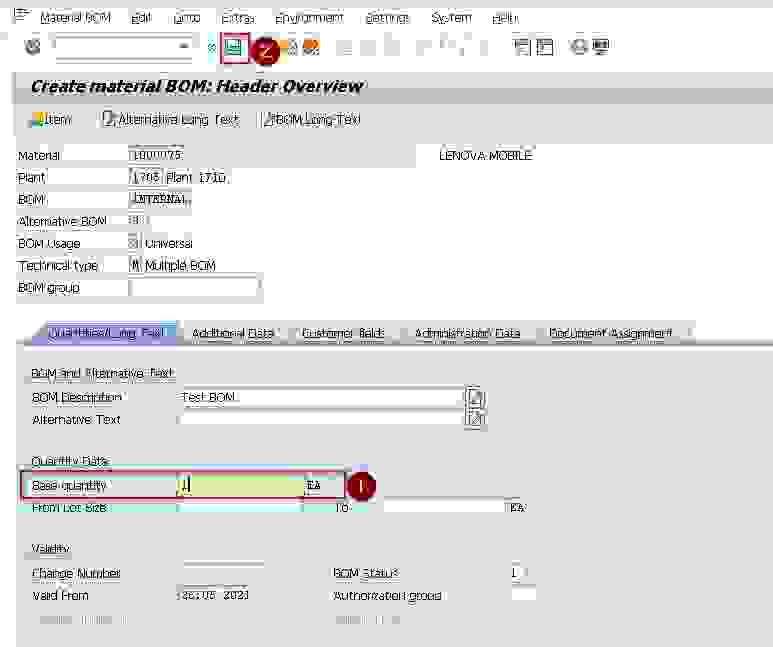Open the Goto menu

[x=187, y=18]
